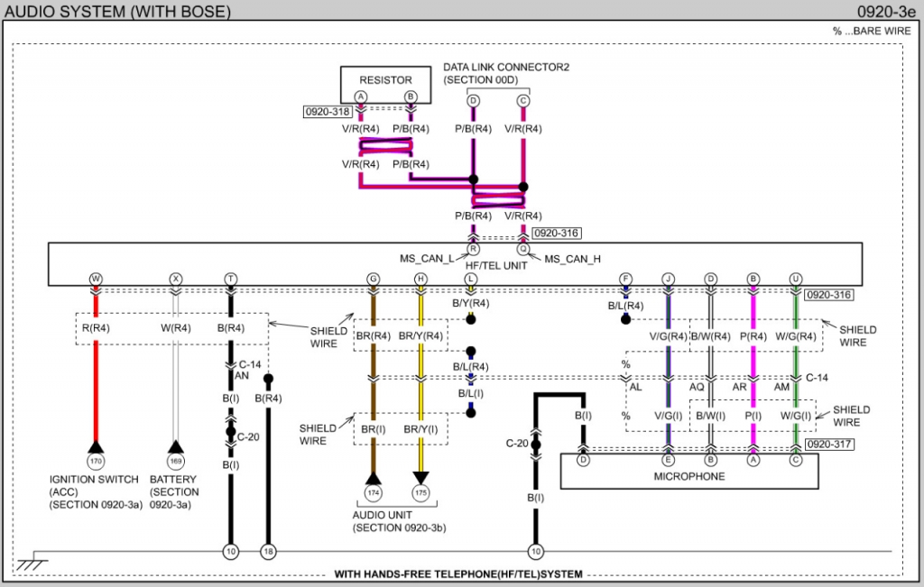Select the magenta P(R4) wire label
The image size is (924, 587).
pyautogui.click(x=753, y=336)
